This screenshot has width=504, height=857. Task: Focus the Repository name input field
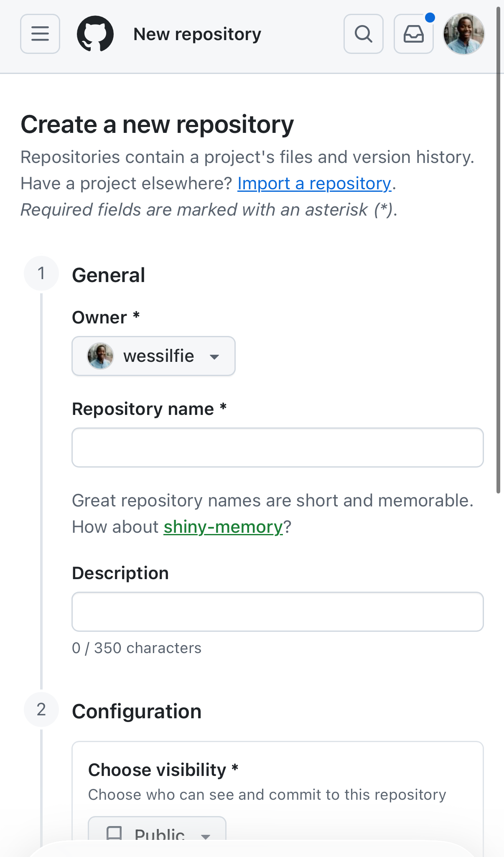point(278,448)
